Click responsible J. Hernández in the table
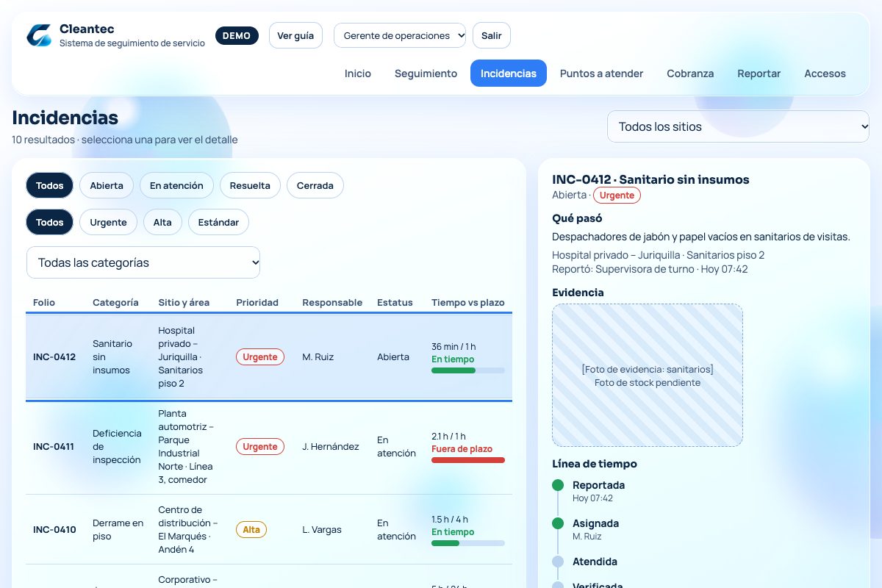The height and width of the screenshot is (588, 882). point(331,446)
